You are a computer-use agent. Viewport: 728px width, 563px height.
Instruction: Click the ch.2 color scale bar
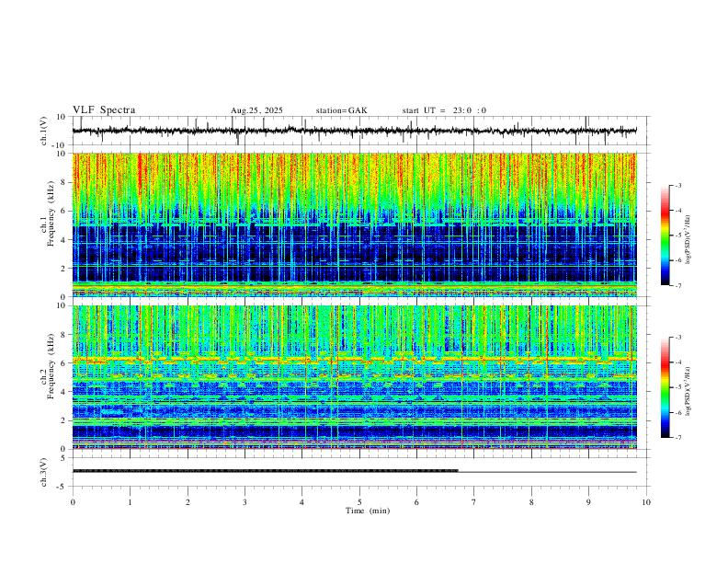click(x=665, y=387)
